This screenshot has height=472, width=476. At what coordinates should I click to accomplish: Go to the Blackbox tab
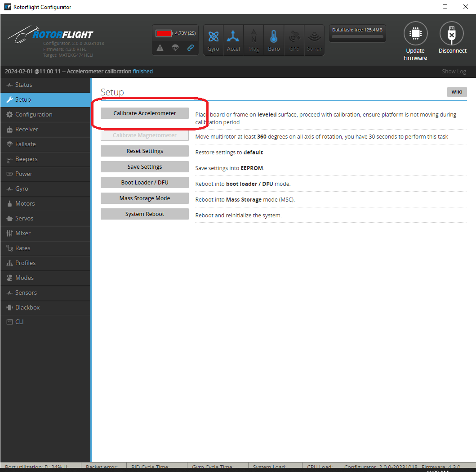[27, 307]
